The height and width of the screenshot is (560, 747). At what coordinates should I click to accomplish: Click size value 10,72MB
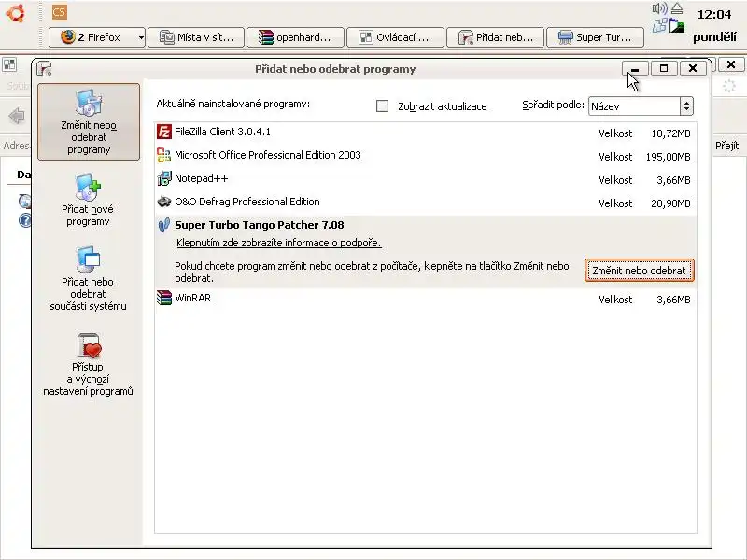670,133
